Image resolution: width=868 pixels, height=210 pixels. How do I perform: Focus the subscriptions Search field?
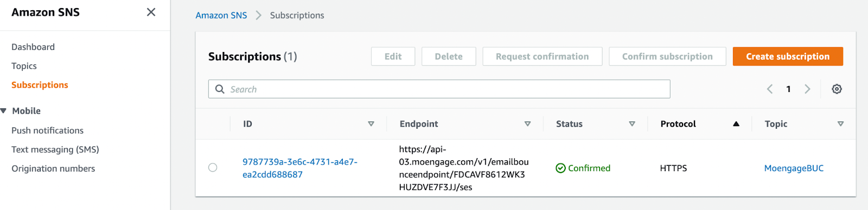[439, 89]
